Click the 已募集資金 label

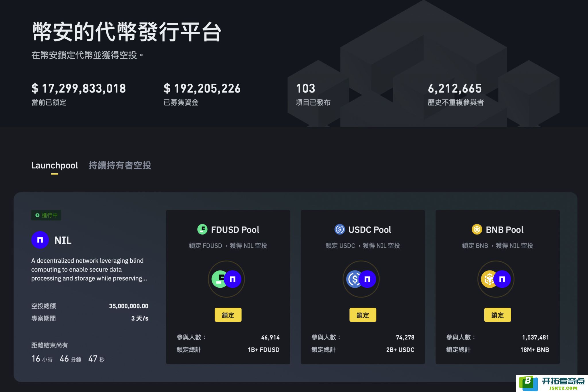tap(181, 103)
